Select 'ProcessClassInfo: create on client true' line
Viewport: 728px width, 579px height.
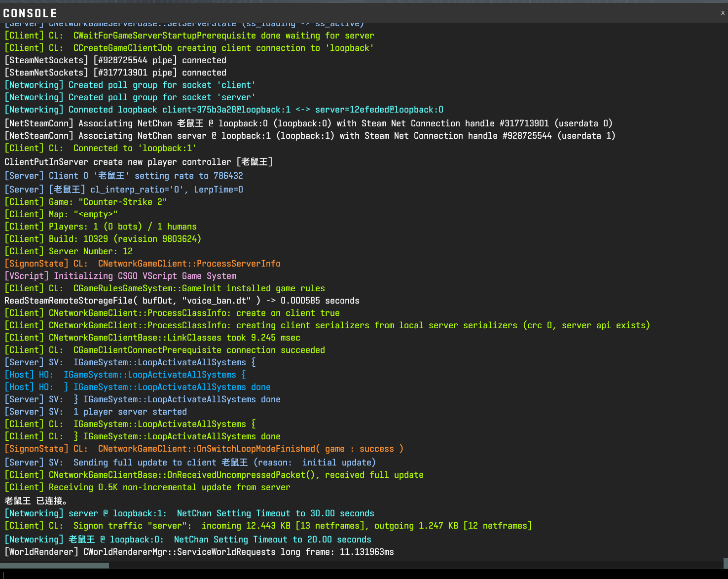pos(172,313)
